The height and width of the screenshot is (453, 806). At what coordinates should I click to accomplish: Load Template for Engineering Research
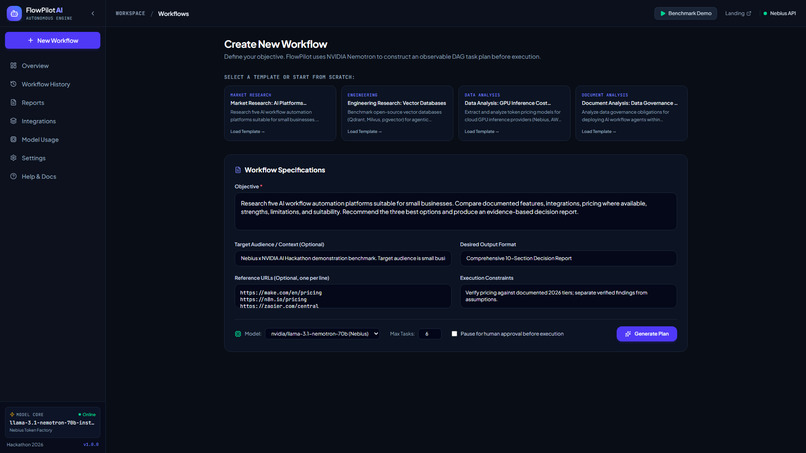[x=364, y=132]
